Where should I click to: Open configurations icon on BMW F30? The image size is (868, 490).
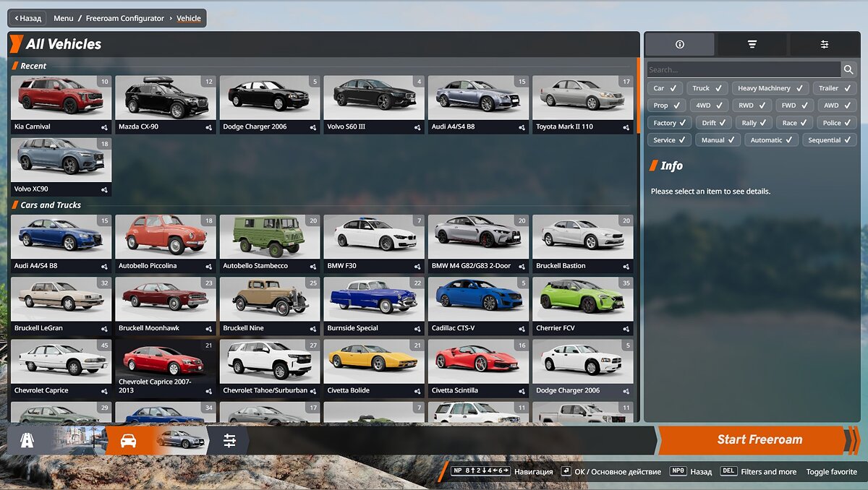pyautogui.click(x=417, y=267)
